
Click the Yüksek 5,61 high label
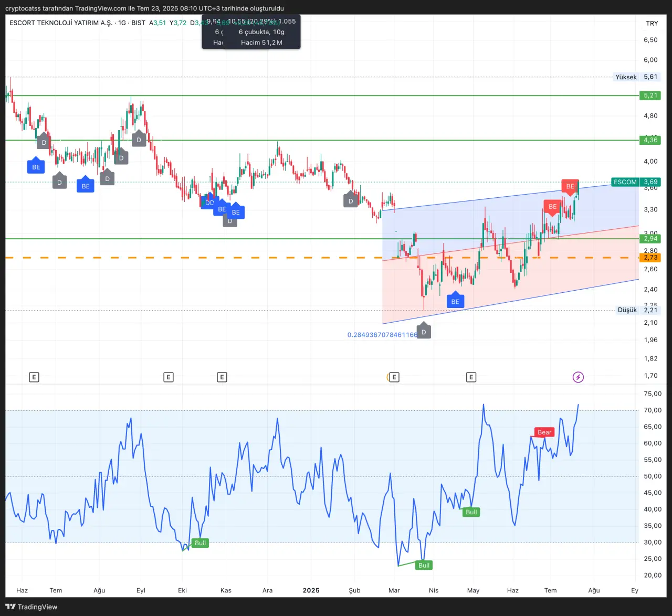tap(636, 77)
